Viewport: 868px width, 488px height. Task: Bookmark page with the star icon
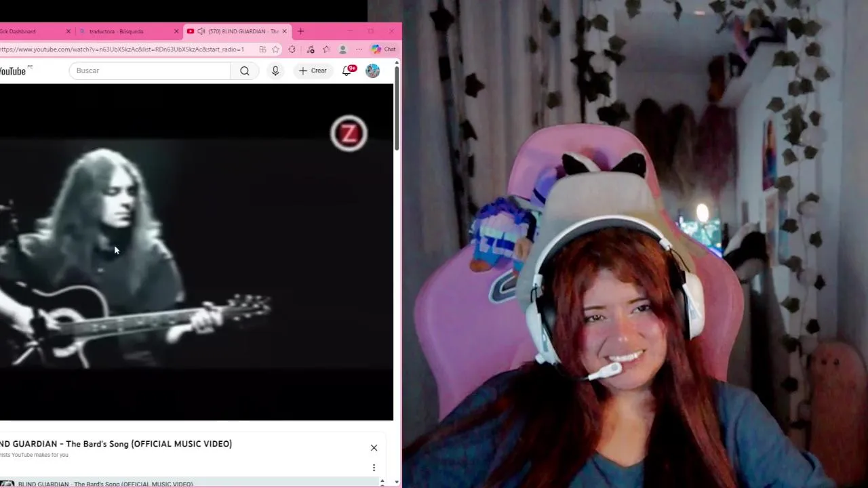pos(275,49)
